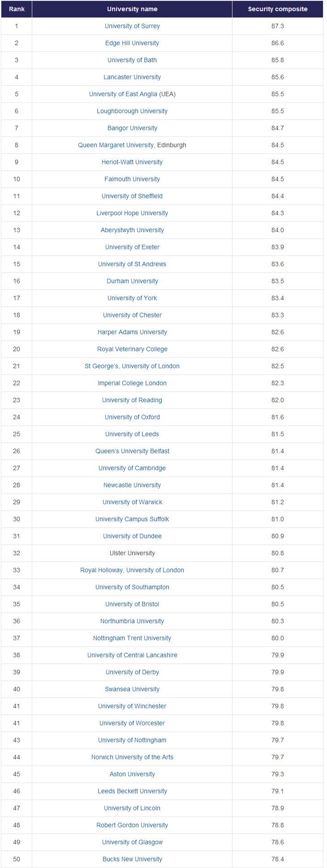327x868 pixels.
Task: Open the University of Surrey link
Action: click(x=132, y=26)
